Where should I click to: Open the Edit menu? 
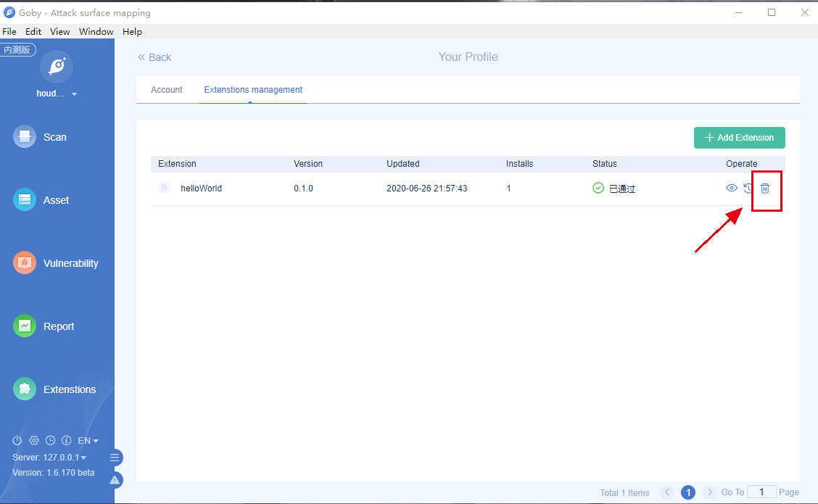[x=33, y=31]
